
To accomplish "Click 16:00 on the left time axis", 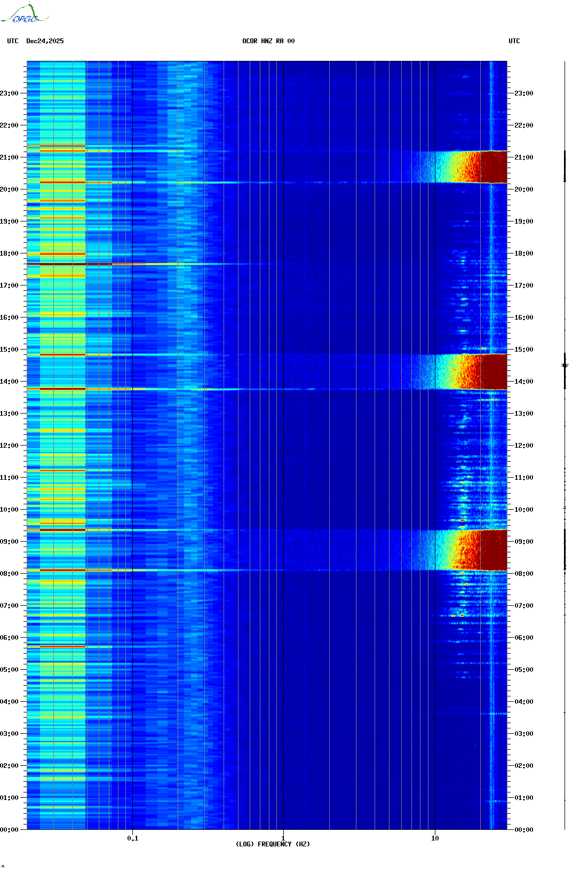I will coord(9,318).
